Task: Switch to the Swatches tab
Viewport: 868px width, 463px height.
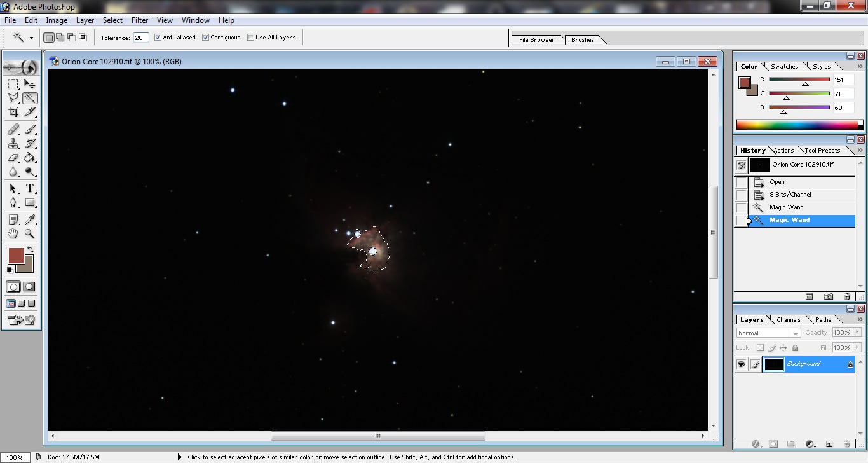Action: [x=785, y=66]
